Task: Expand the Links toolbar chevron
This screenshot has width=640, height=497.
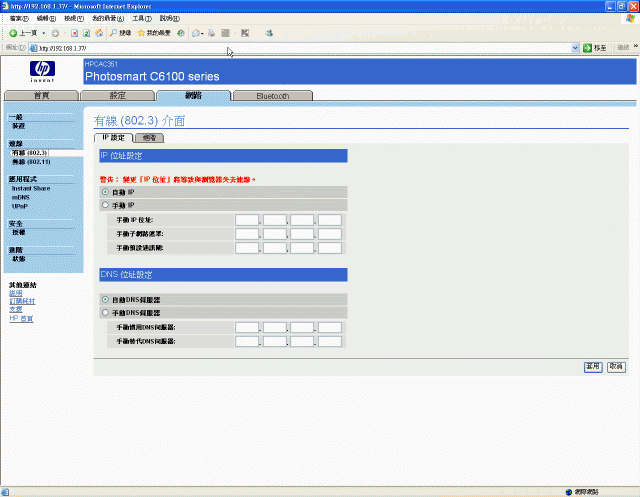Action: pos(636,47)
